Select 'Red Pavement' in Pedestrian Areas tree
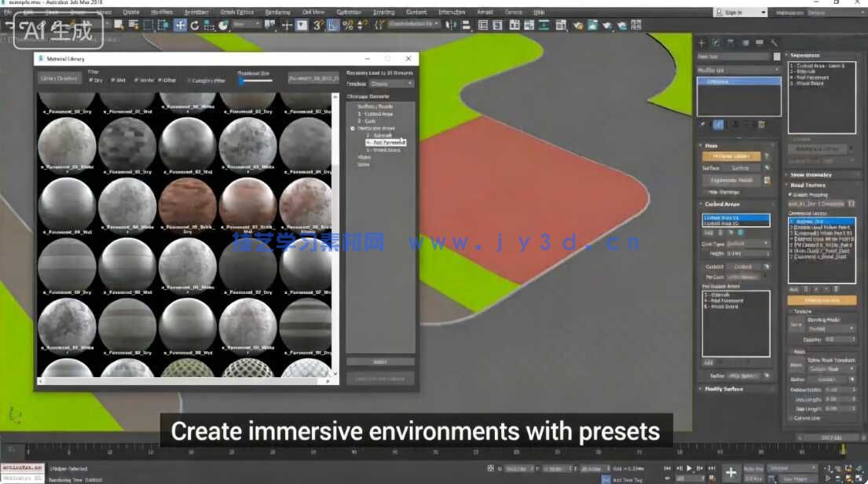Viewport: 868px width, 484px height. tap(386, 143)
